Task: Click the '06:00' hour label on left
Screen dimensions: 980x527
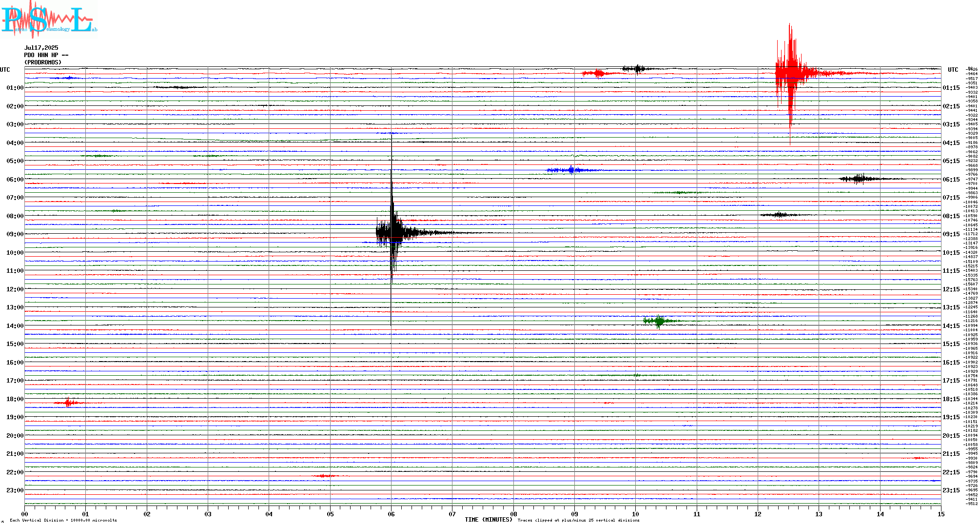Action: pyautogui.click(x=15, y=180)
